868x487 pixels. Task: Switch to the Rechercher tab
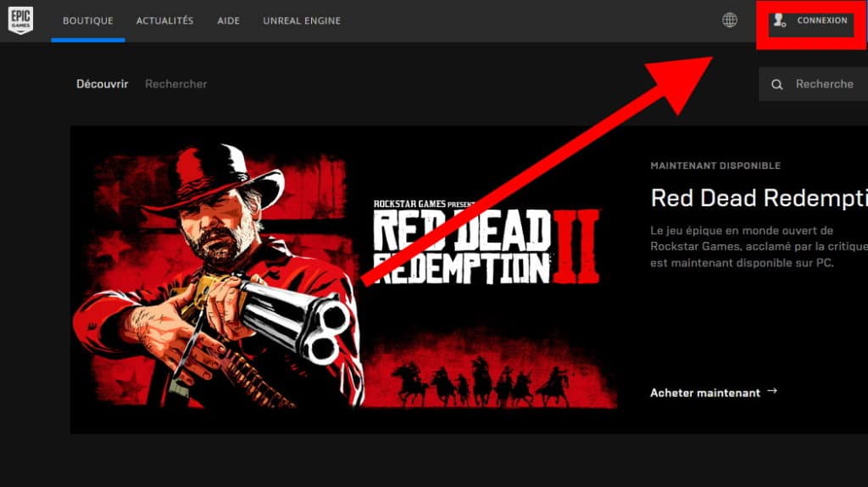click(175, 84)
